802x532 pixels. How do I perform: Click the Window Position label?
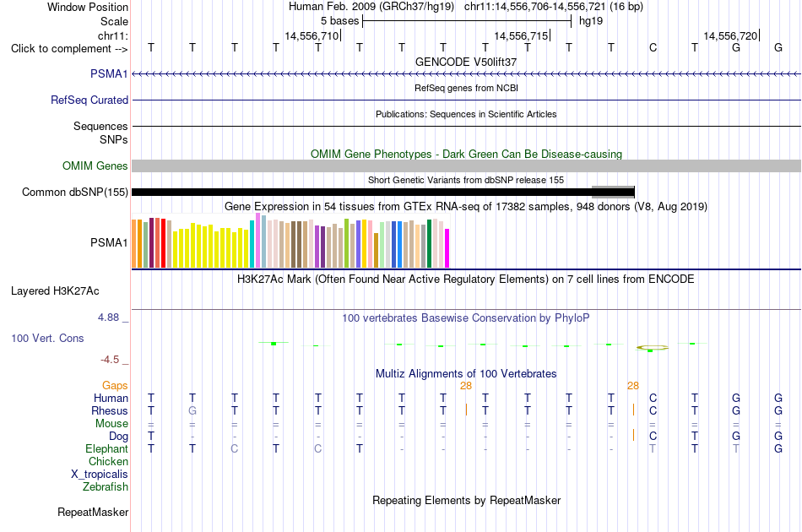pos(88,7)
